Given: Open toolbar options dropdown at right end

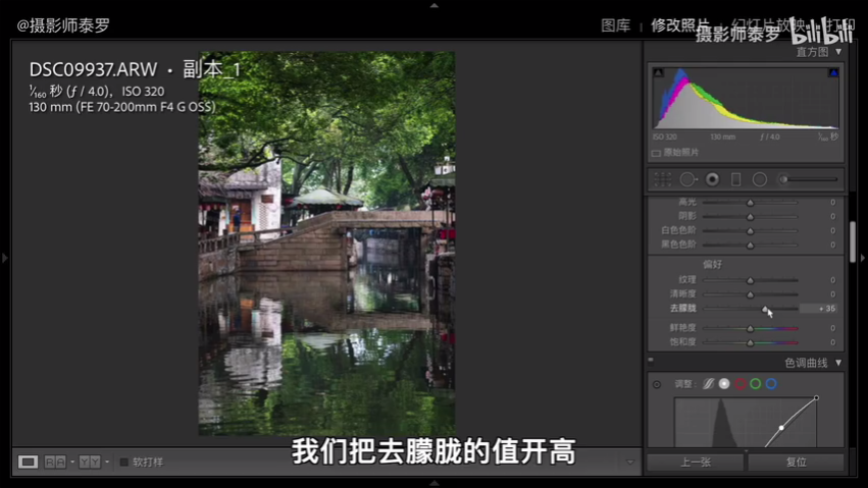Looking at the screenshot, I should [630, 462].
